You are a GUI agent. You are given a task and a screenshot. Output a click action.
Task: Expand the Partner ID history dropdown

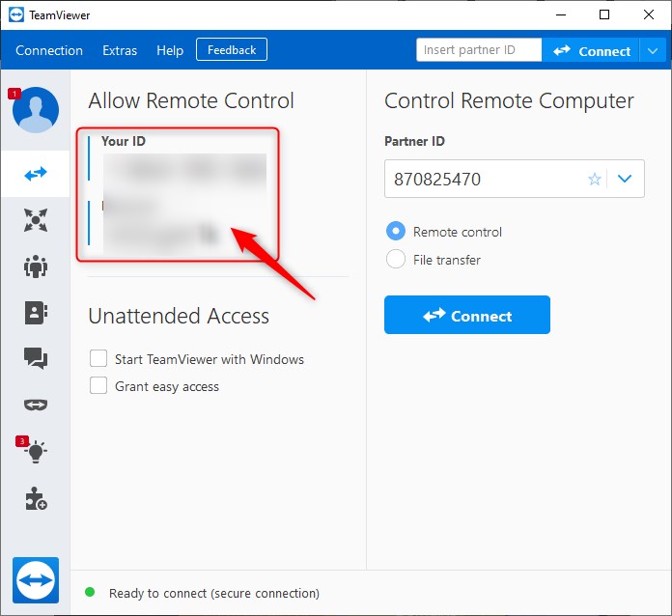pos(625,179)
